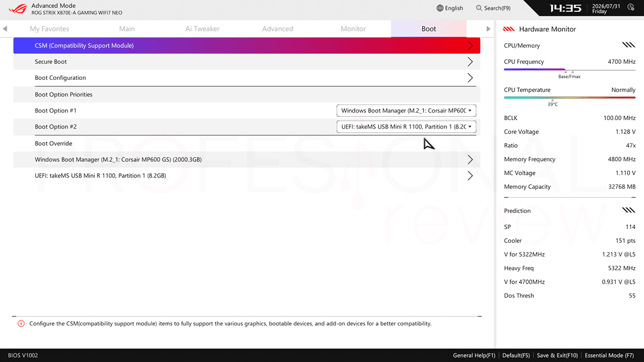Click the 2026/07/31 date
The height and width of the screenshot is (362, 644).
(606, 5)
